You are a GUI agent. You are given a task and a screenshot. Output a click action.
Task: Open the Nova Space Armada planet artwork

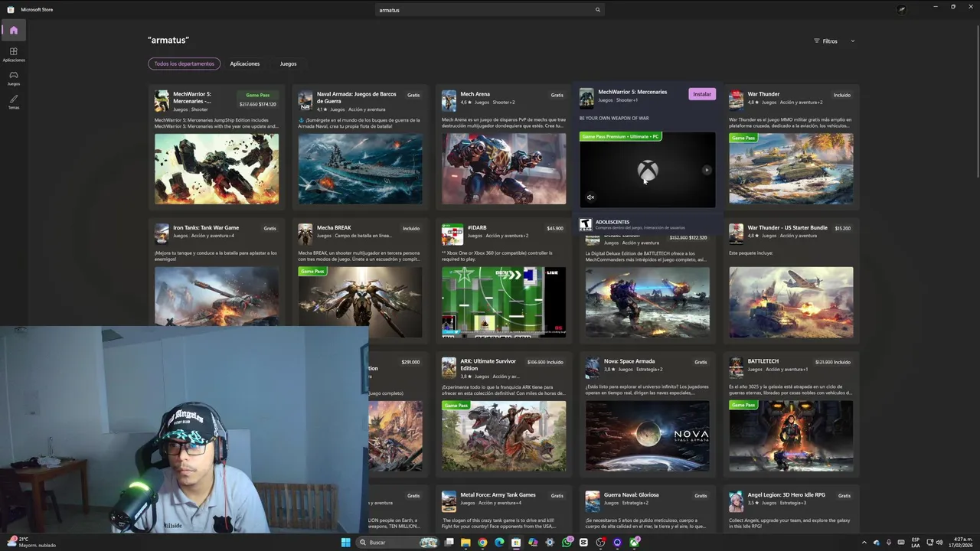click(648, 436)
